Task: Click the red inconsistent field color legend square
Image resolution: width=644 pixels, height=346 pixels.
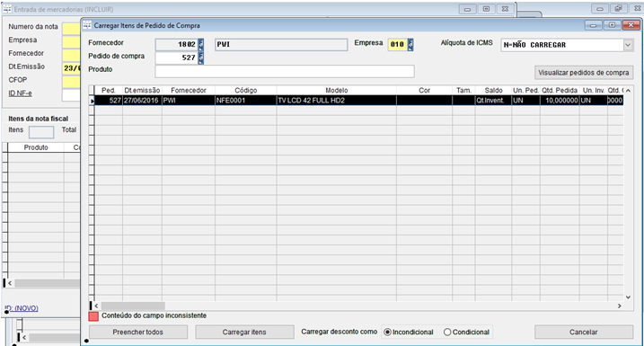Action: tap(93, 316)
